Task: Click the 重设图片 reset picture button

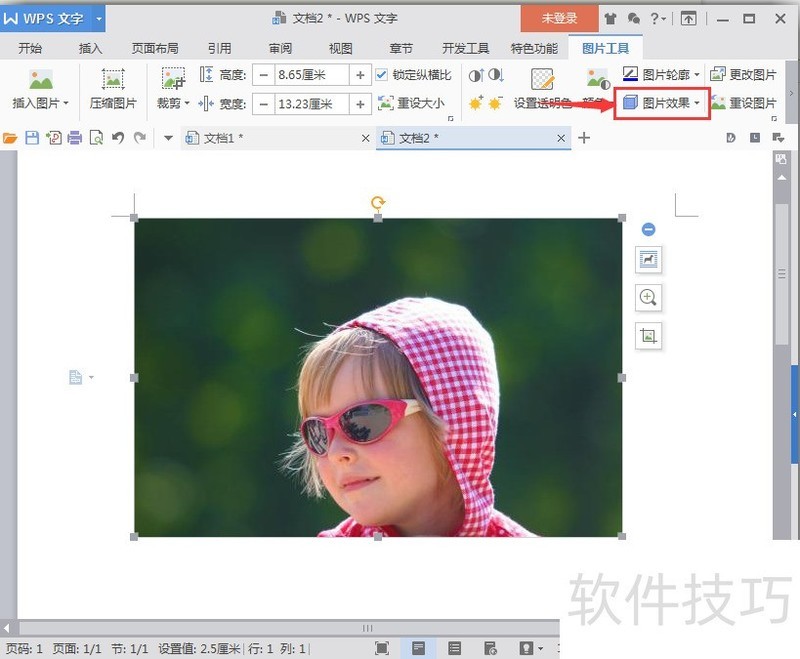Action: click(743, 103)
